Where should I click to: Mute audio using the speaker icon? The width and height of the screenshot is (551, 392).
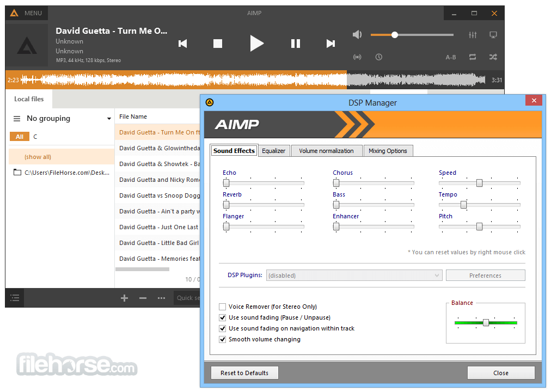(x=357, y=34)
